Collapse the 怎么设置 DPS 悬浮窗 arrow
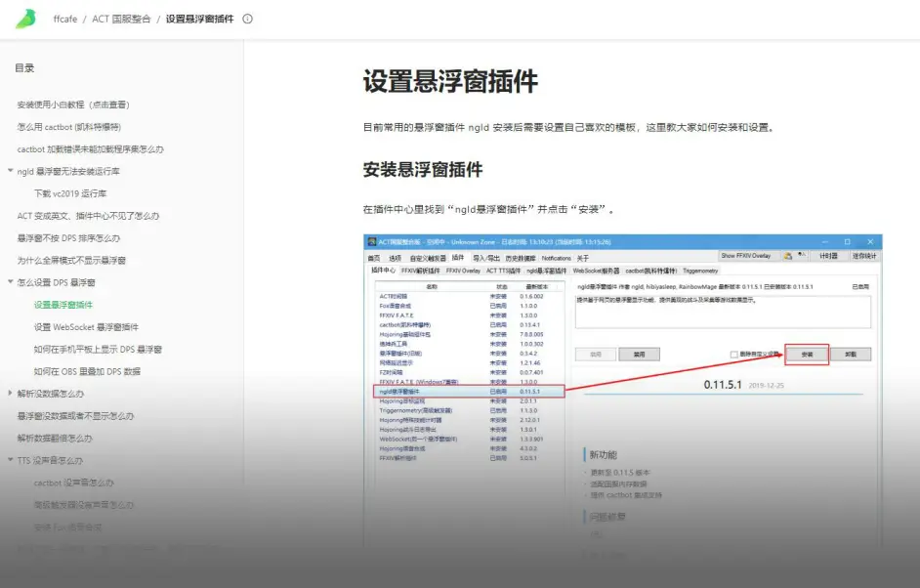 pyautogui.click(x=10, y=281)
